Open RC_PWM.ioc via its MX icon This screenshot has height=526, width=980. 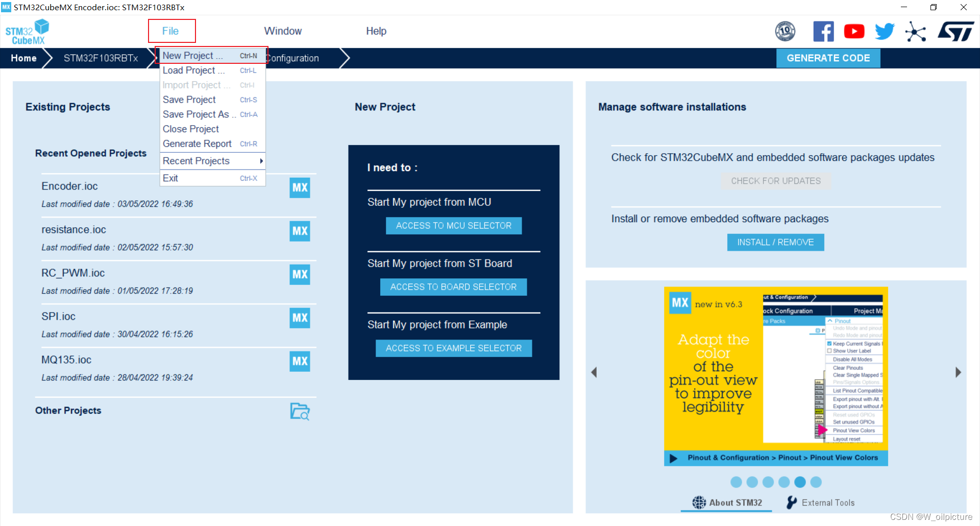pyautogui.click(x=300, y=275)
